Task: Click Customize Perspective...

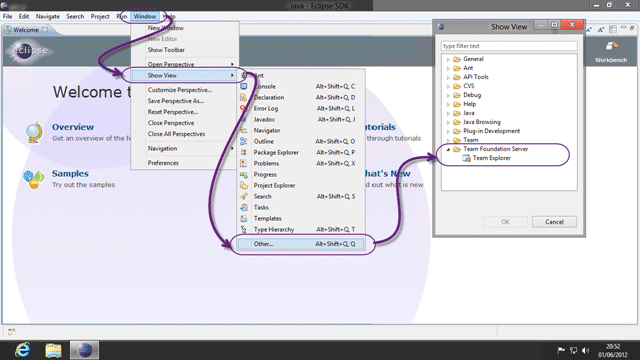Action: [180, 90]
